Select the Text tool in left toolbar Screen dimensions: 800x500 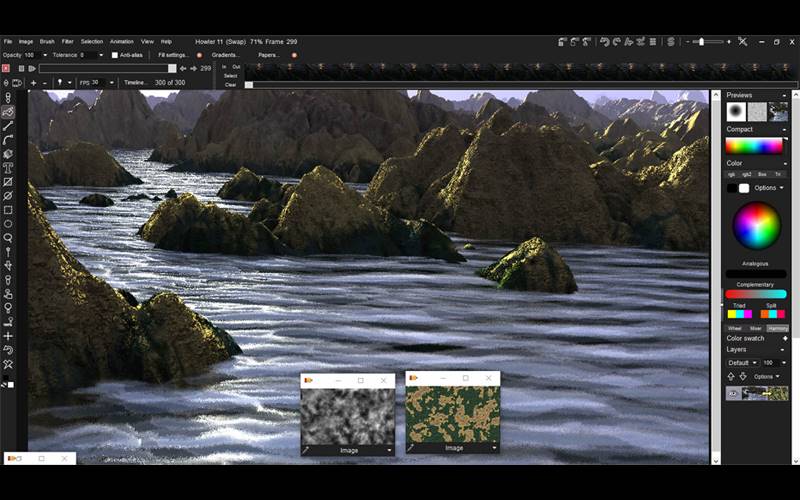tap(8, 168)
